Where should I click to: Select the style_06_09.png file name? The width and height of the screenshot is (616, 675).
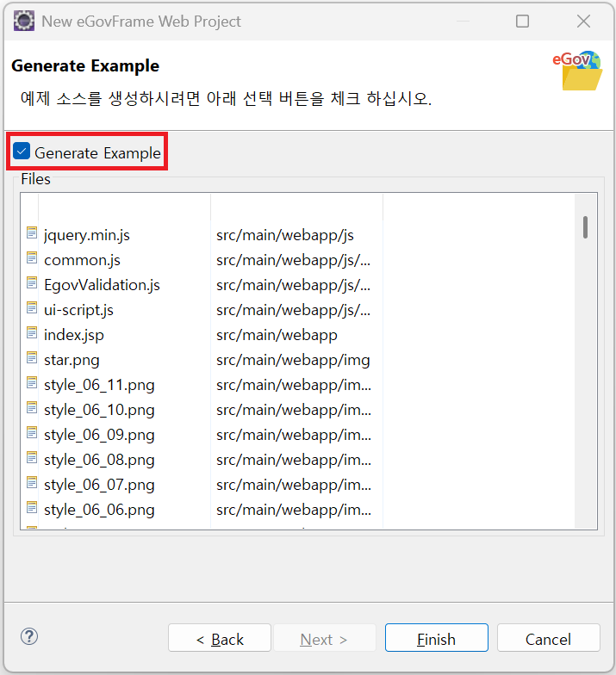(99, 436)
